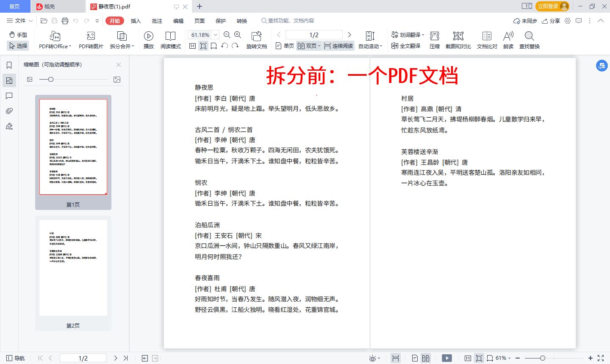Open 查找替换 find and replace
Screen dimensions: 610x364
tap(530, 41)
